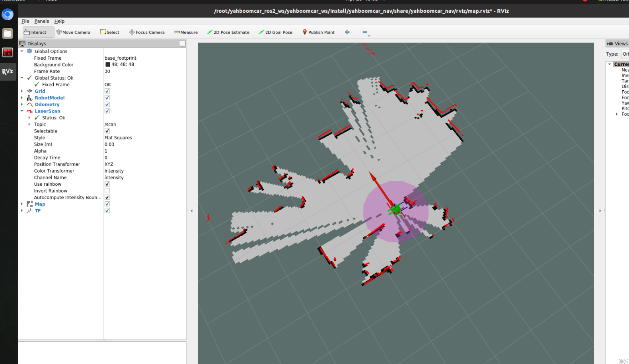Expand the Odometry tree node
Screen dimensions: 629x364
(x=22, y=105)
